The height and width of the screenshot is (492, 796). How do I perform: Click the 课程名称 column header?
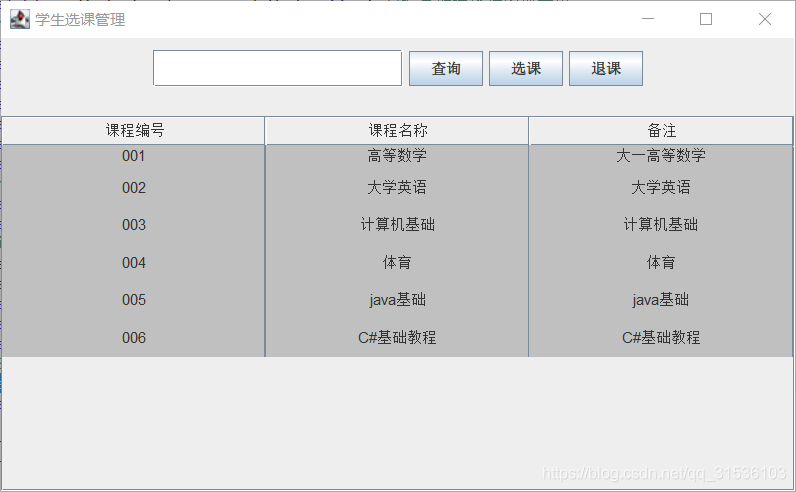pos(397,130)
